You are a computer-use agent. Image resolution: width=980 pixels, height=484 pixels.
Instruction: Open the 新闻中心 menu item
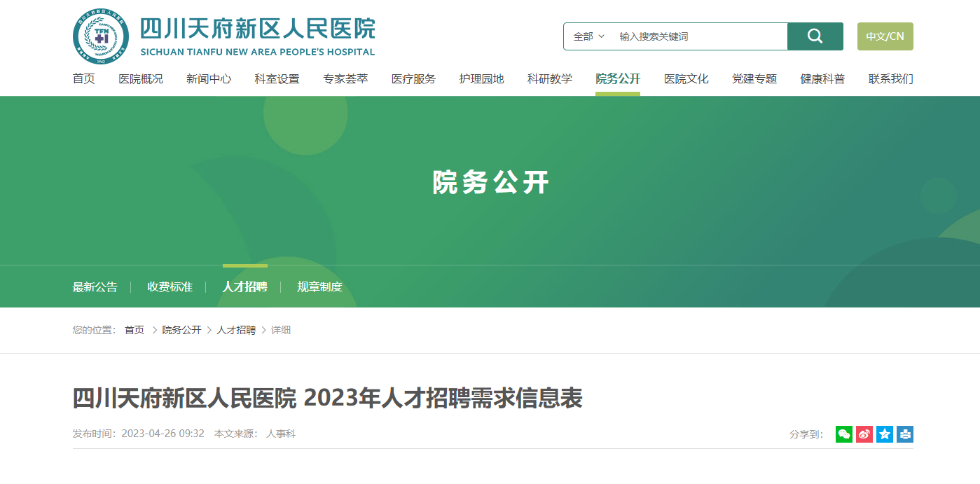209,79
